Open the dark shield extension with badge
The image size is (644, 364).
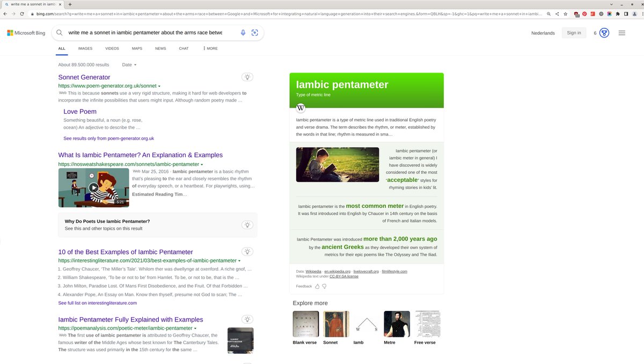click(576, 13)
